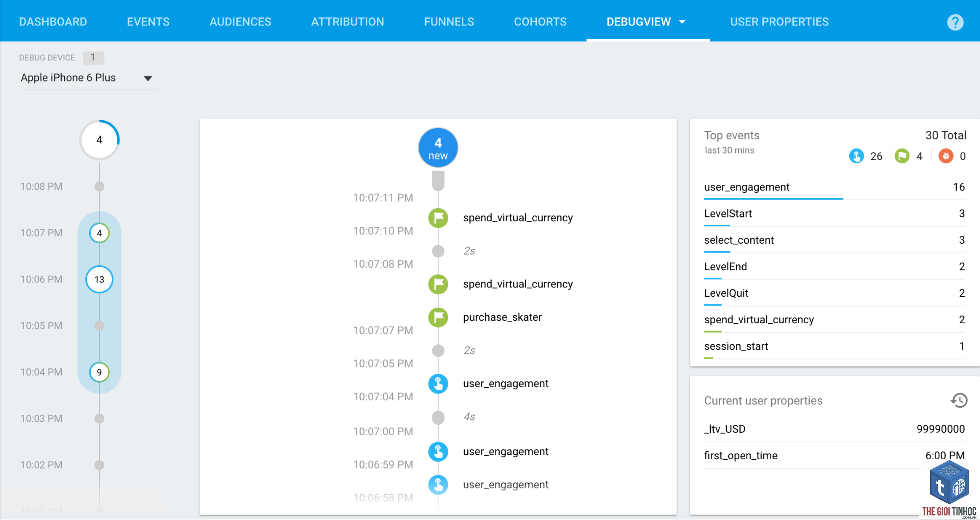Switch to the DASHBOARD tab
The width and height of the screenshot is (980, 520).
point(53,22)
